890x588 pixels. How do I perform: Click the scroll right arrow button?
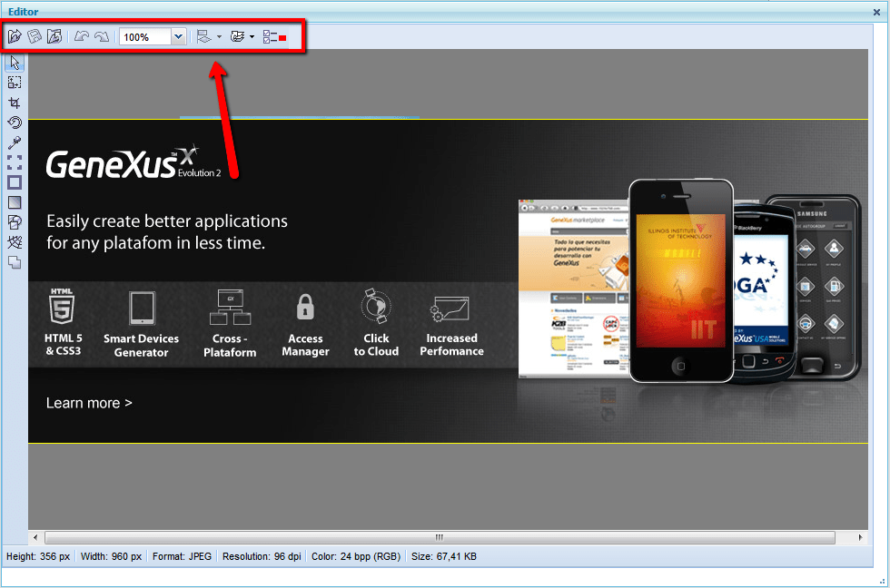861,537
